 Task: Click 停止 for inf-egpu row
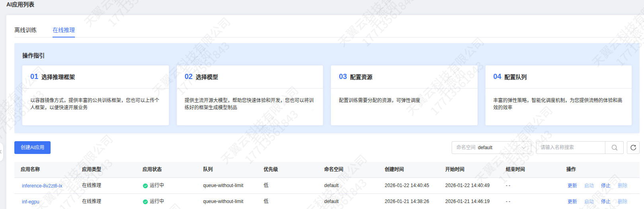click(x=605, y=202)
